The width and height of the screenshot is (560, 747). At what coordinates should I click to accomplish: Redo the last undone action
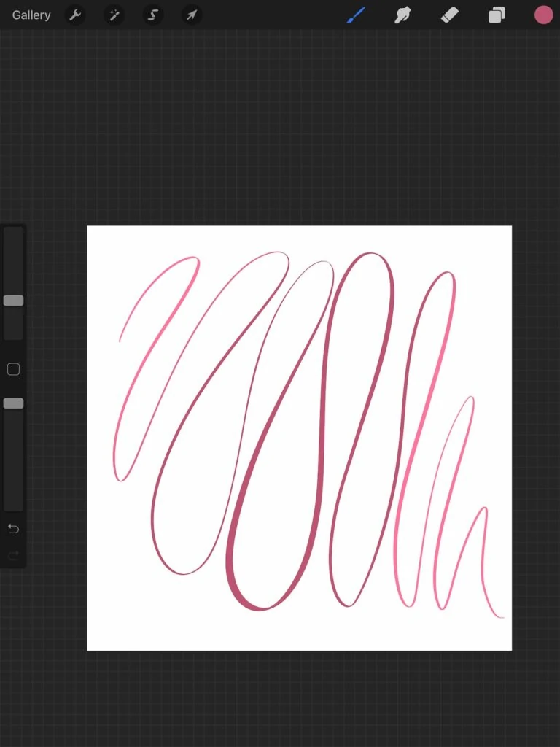click(13, 555)
